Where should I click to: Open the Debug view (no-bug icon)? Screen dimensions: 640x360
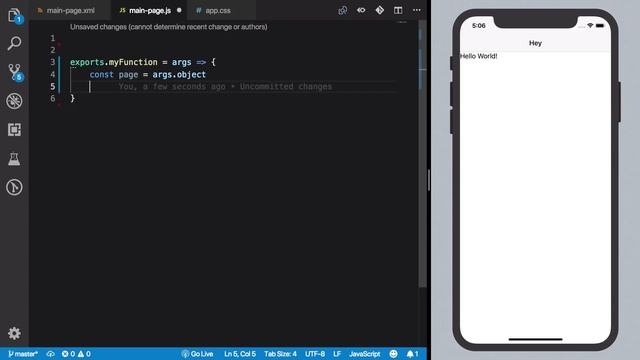tap(14, 101)
